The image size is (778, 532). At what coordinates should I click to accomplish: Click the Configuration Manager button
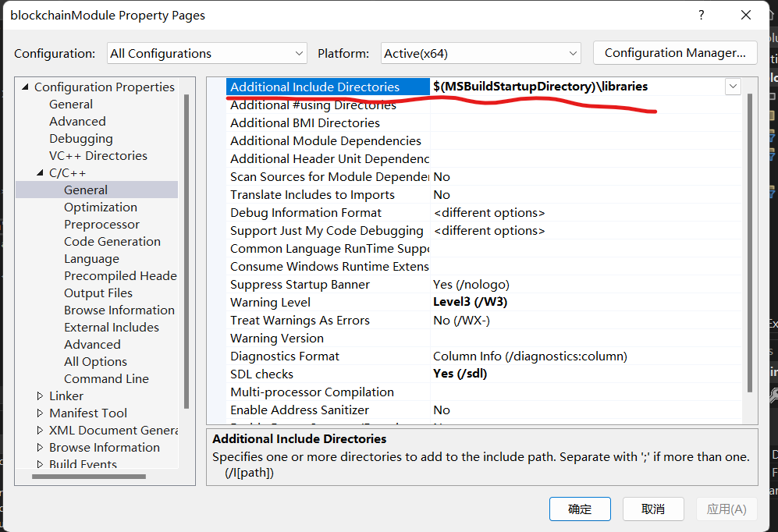[675, 52]
